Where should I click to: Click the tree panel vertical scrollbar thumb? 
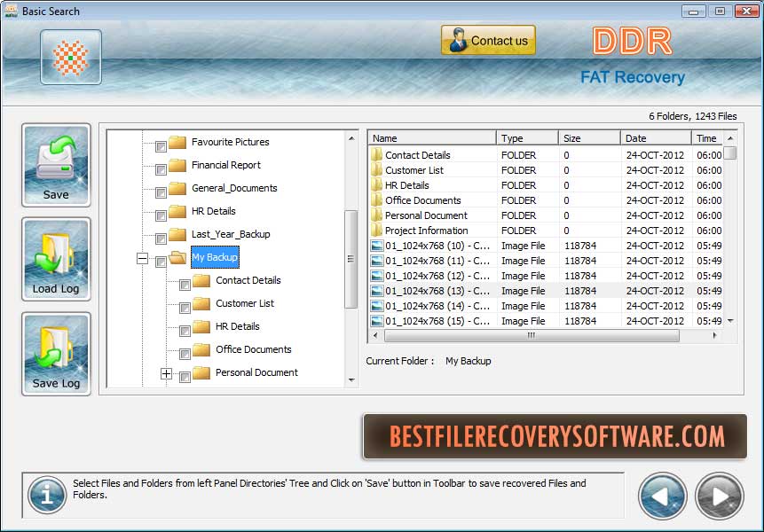pos(350,259)
